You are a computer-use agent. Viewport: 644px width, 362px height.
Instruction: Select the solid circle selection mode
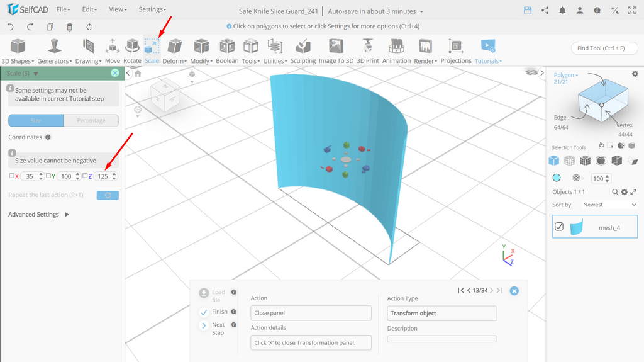click(557, 178)
